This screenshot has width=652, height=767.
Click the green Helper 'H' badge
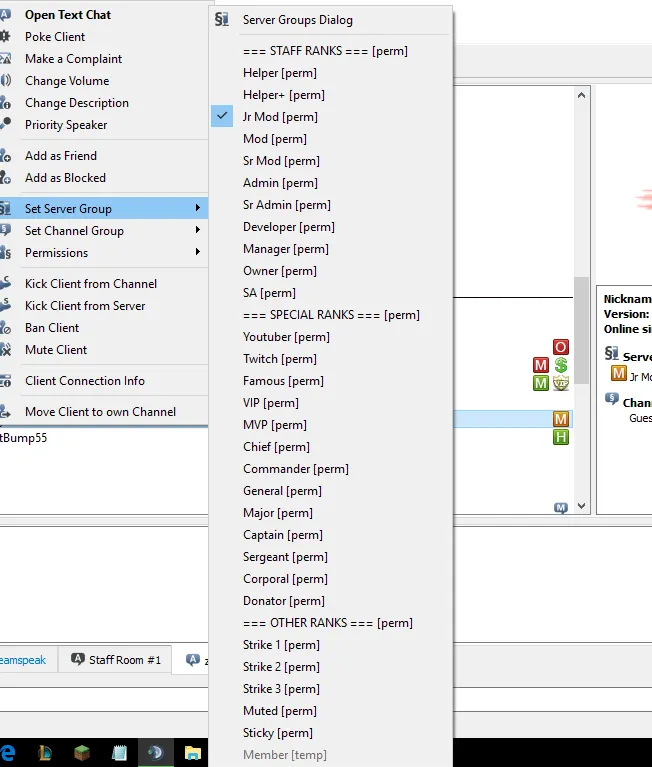coord(560,437)
